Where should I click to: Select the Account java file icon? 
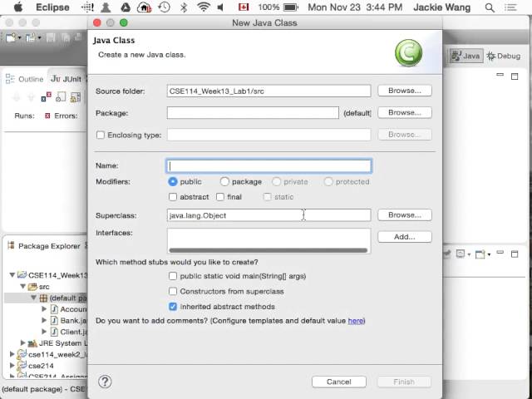(x=54, y=309)
